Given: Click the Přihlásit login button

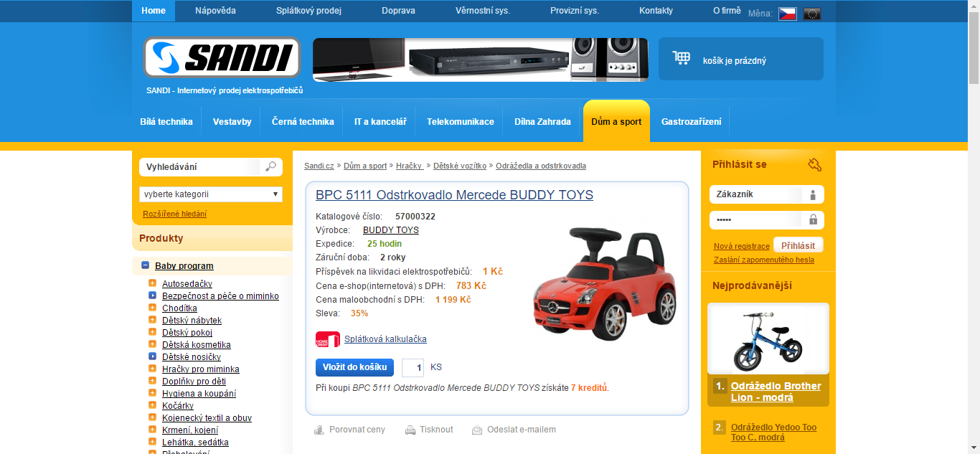Looking at the screenshot, I should 798,245.
